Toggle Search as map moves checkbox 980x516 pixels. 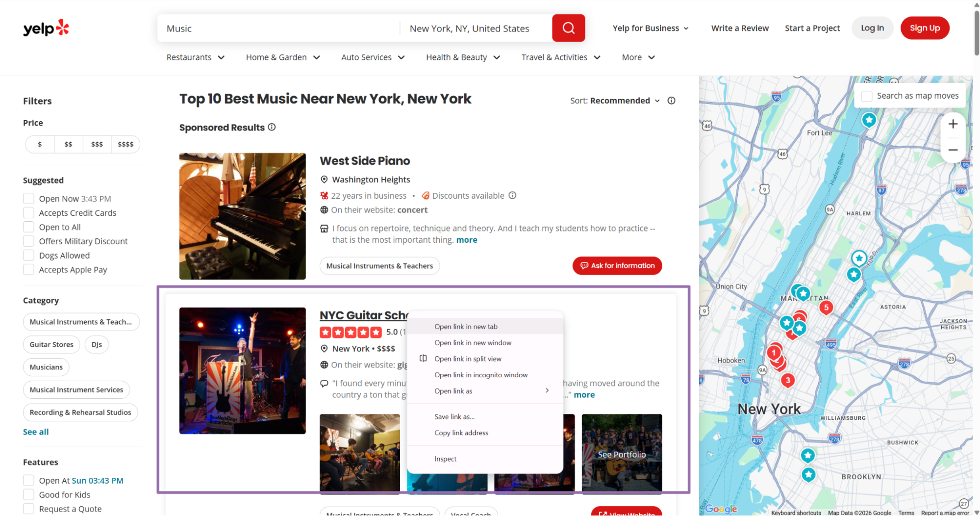pyautogui.click(x=867, y=96)
